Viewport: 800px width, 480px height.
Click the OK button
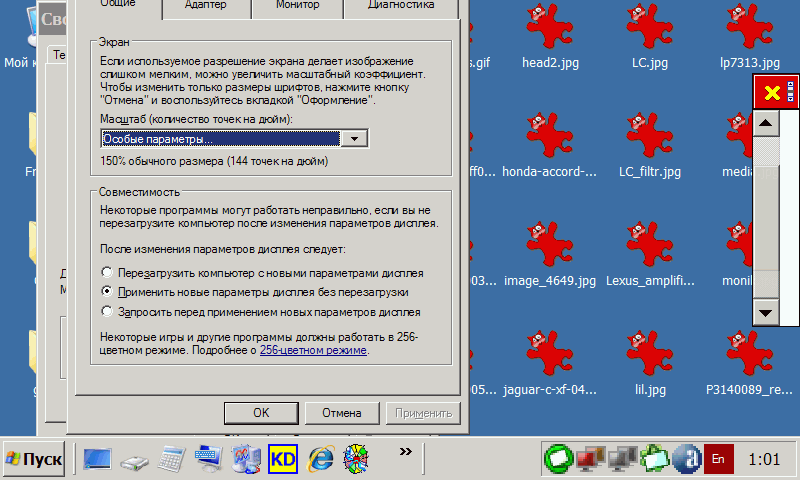tap(260, 412)
